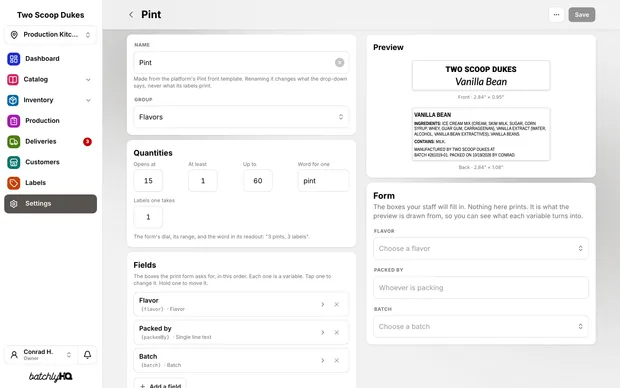Viewport: 620px width, 388px height.
Task: Select Settings in the sidebar
Action: (x=50, y=204)
